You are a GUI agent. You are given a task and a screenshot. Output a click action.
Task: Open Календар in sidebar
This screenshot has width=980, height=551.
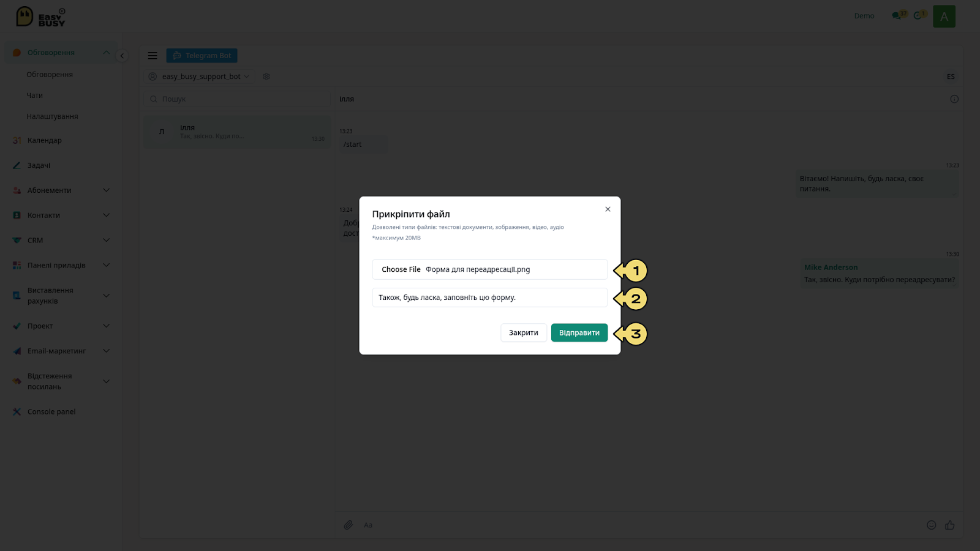click(x=44, y=140)
